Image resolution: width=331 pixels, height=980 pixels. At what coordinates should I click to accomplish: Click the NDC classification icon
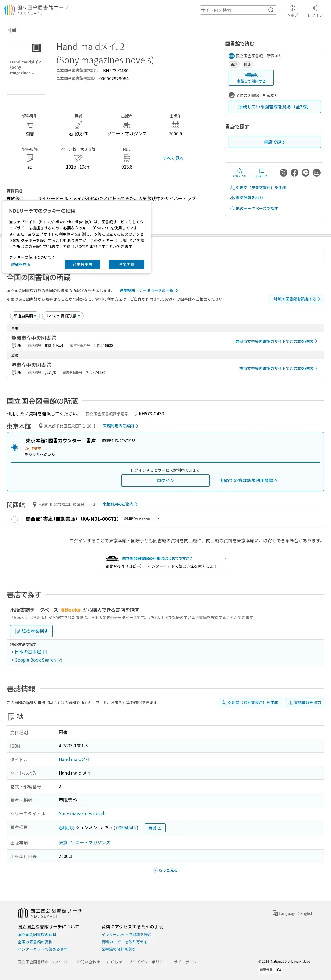point(127,158)
